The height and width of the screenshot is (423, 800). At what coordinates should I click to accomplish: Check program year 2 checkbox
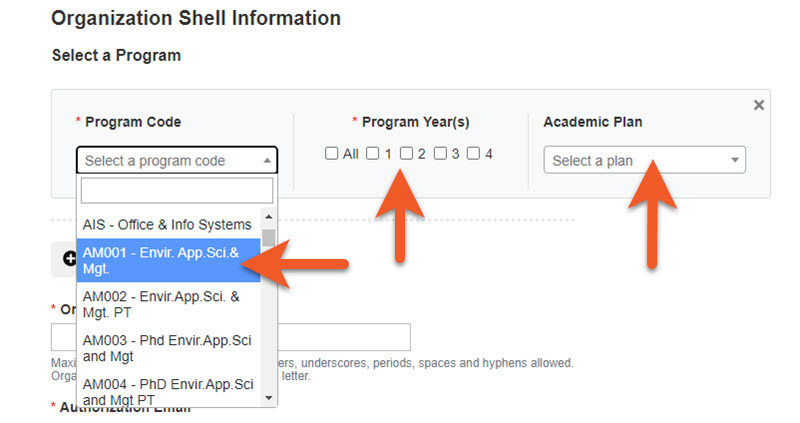tap(406, 153)
